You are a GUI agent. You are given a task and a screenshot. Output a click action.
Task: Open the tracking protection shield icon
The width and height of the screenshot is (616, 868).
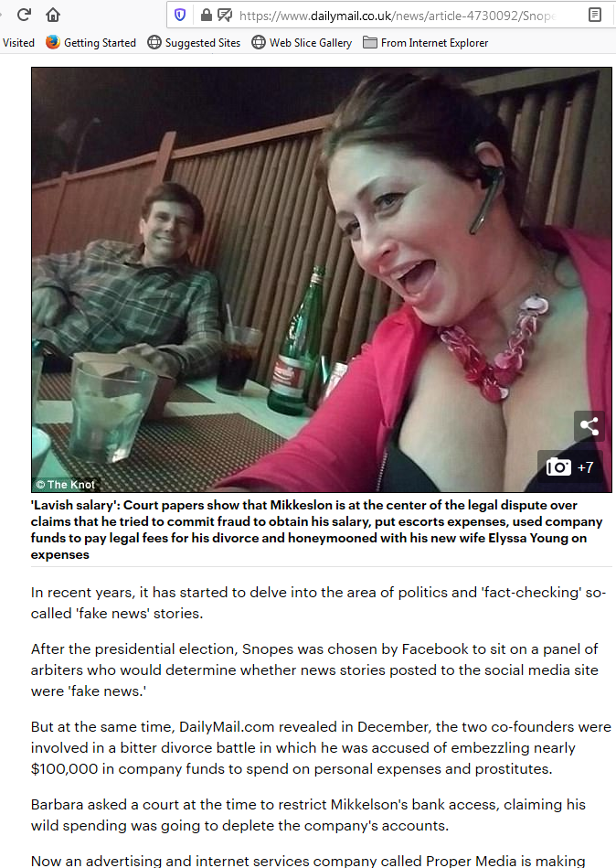(180, 15)
